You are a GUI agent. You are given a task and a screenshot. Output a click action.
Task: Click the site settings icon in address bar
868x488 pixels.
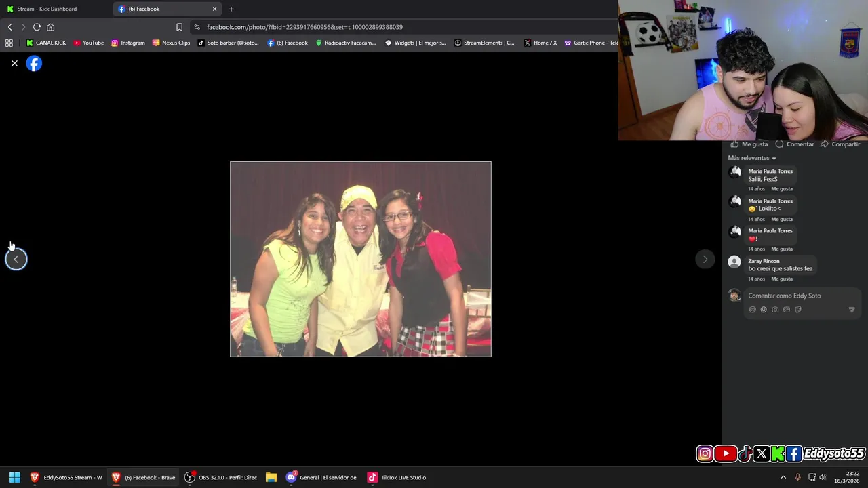[x=197, y=27]
